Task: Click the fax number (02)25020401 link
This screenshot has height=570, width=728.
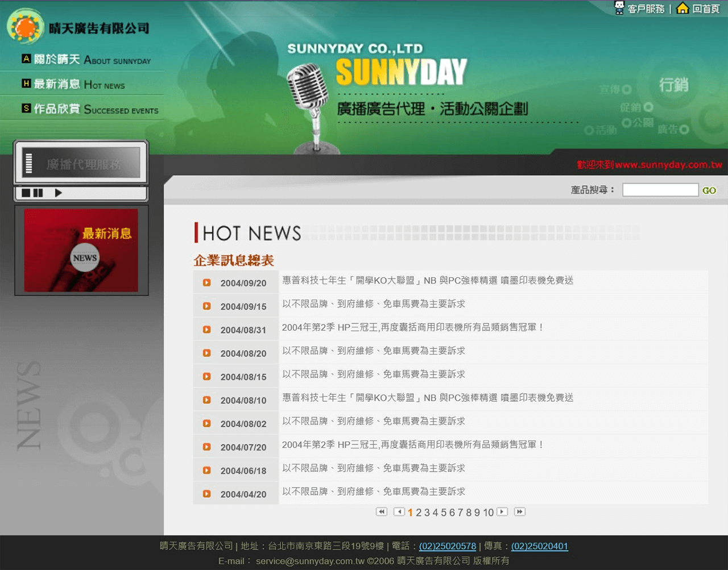Action: (540, 546)
